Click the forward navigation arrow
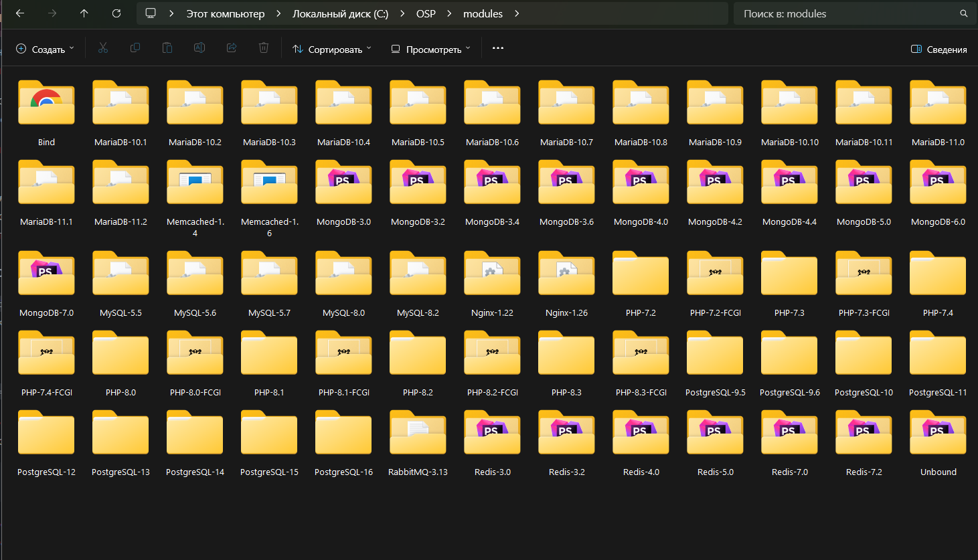The width and height of the screenshot is (978, 560). pyautogui.click(x=52, y=13)
